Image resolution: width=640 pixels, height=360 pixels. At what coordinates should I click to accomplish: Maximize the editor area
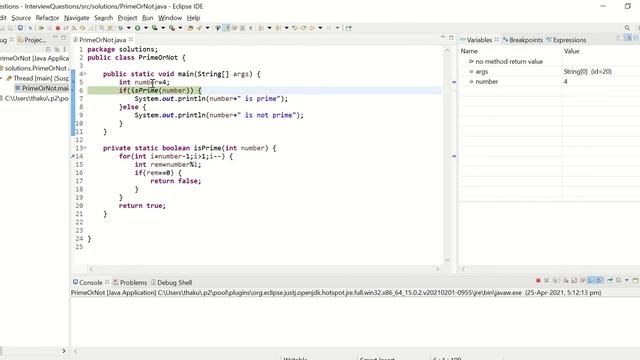[x=451, y=38]
